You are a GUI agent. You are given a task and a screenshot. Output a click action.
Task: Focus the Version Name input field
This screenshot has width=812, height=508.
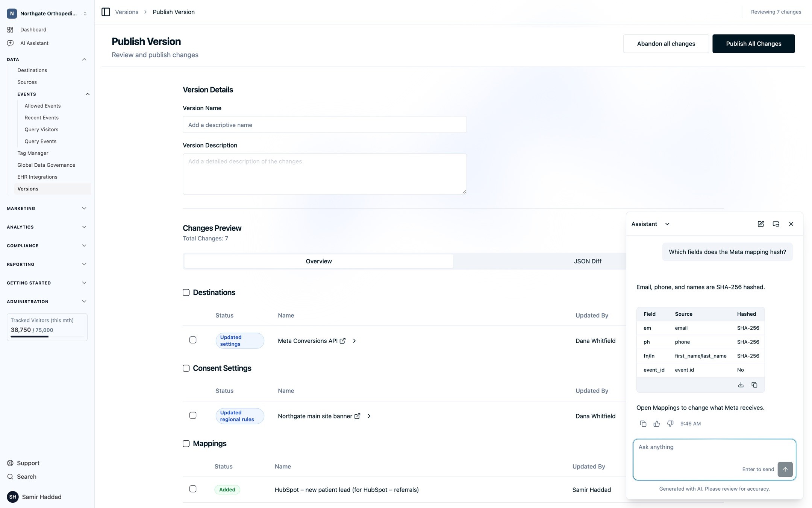324,125
